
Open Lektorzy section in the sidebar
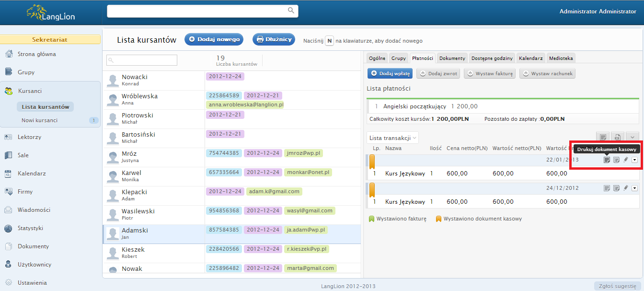pos(29,137)
